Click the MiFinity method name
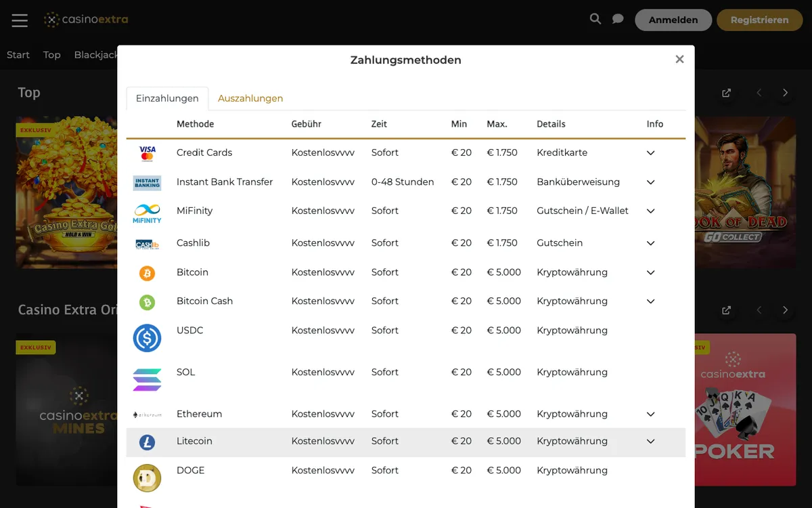 (x=195, y=211)
